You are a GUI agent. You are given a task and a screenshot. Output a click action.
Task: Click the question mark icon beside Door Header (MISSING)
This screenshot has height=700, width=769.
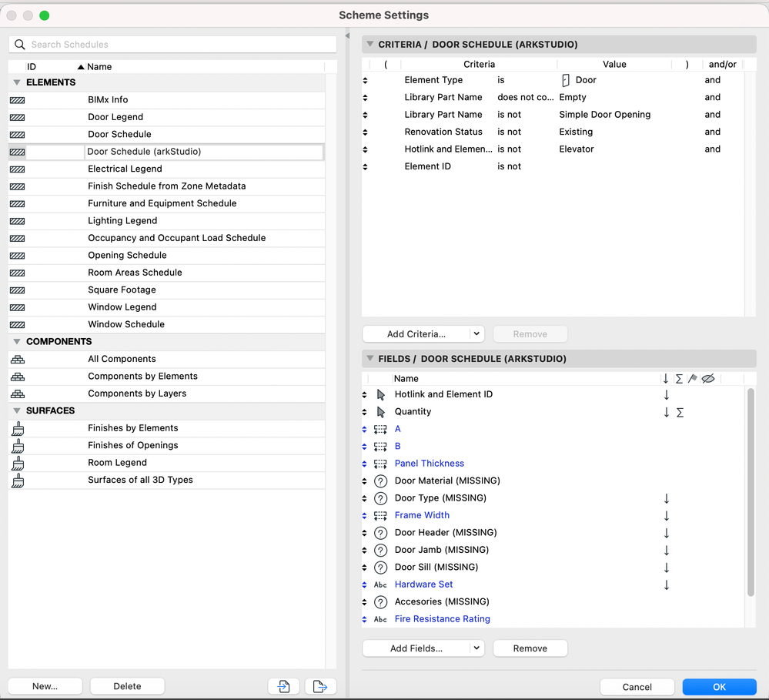tap(380, 533)
